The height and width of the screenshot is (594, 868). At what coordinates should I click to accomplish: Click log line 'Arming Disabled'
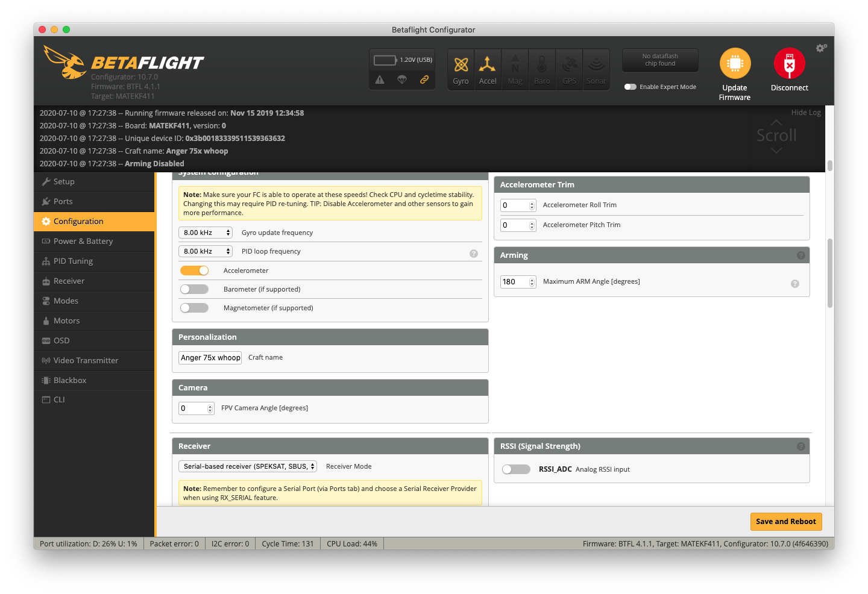click(x=112, y=164)
